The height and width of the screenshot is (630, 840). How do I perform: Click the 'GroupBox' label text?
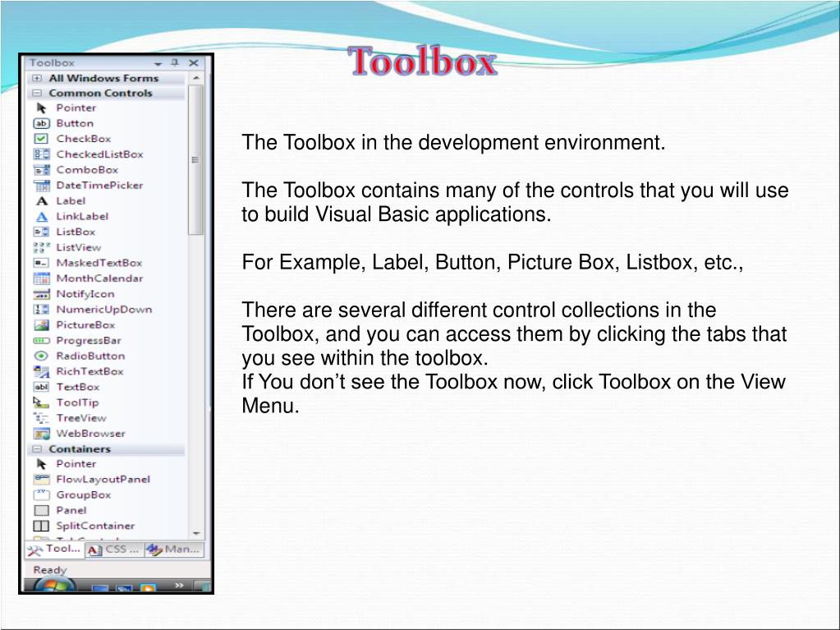point(84,494)
